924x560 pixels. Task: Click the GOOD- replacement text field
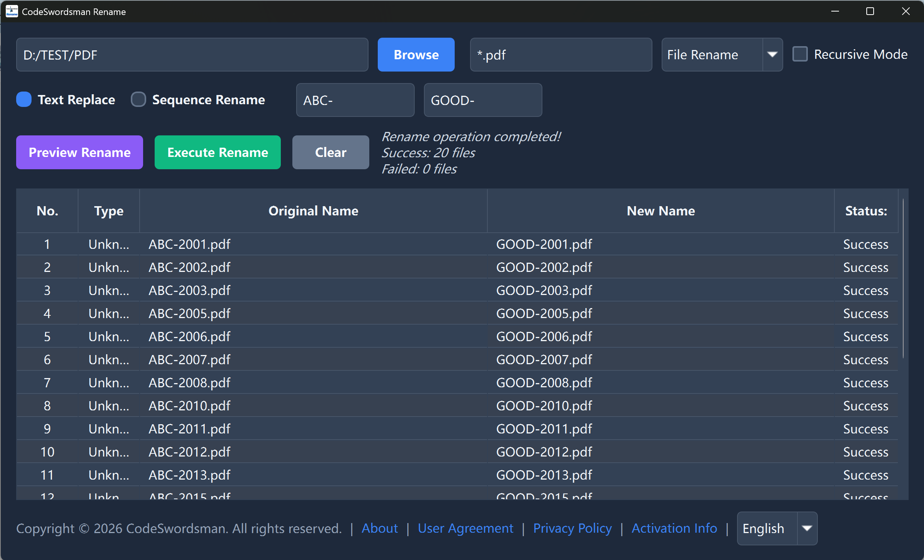[483, 100]
